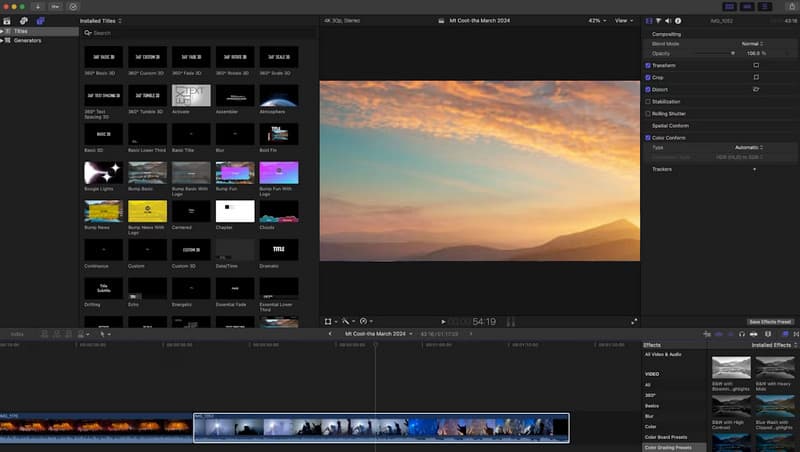Click the Save Effects Preset button
The width and height of the screenshot is (800, 452).
click(770, 322)
